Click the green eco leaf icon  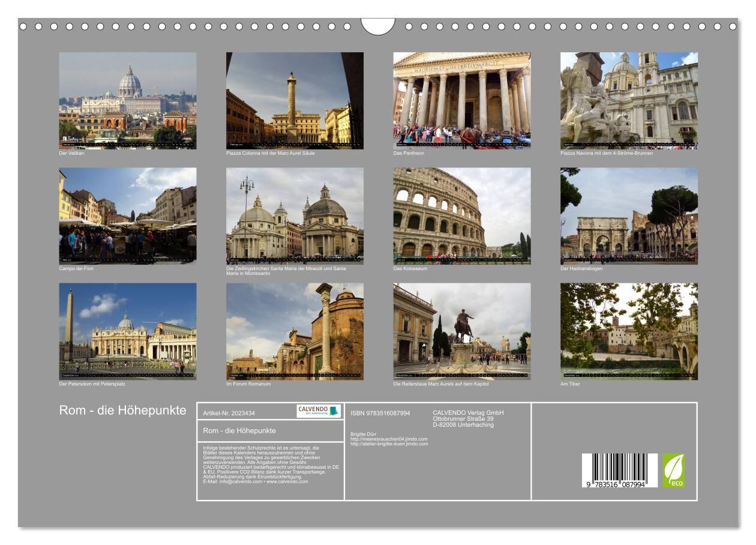[673, 470]
